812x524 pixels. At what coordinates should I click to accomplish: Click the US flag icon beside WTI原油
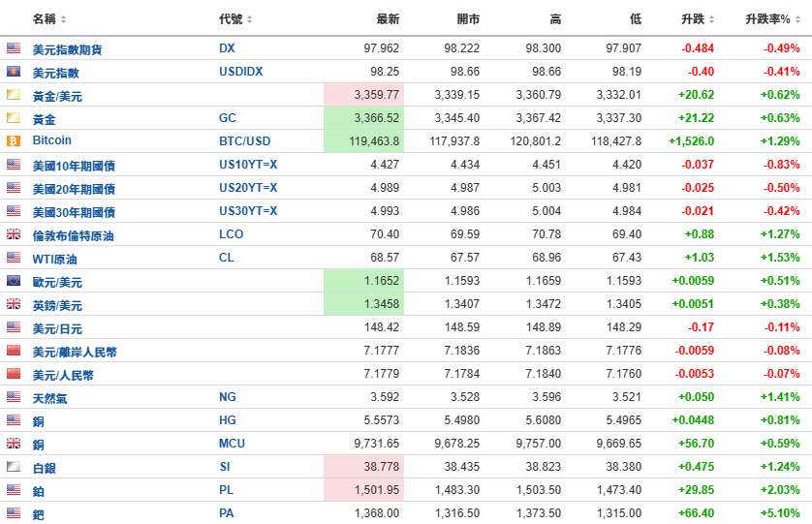point(14,258)
